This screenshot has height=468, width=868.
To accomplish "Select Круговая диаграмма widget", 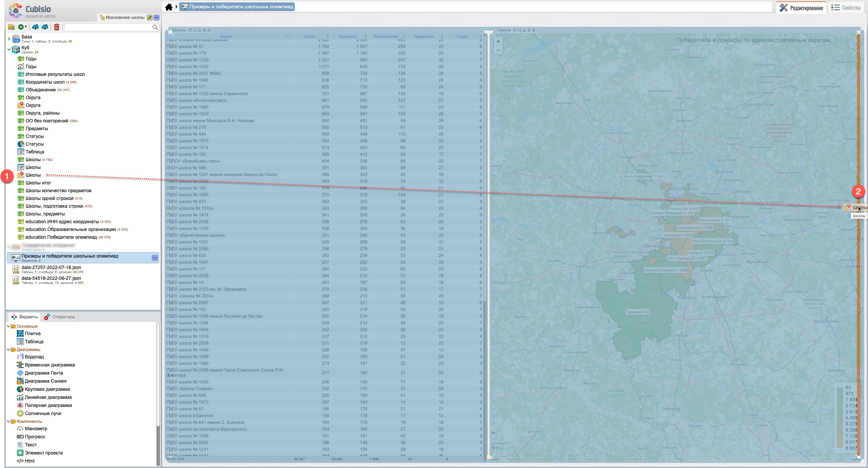I will [x=47, y=389].
